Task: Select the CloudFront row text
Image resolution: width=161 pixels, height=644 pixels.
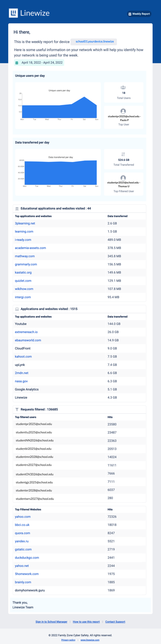Action: click(x=23, y=349)
